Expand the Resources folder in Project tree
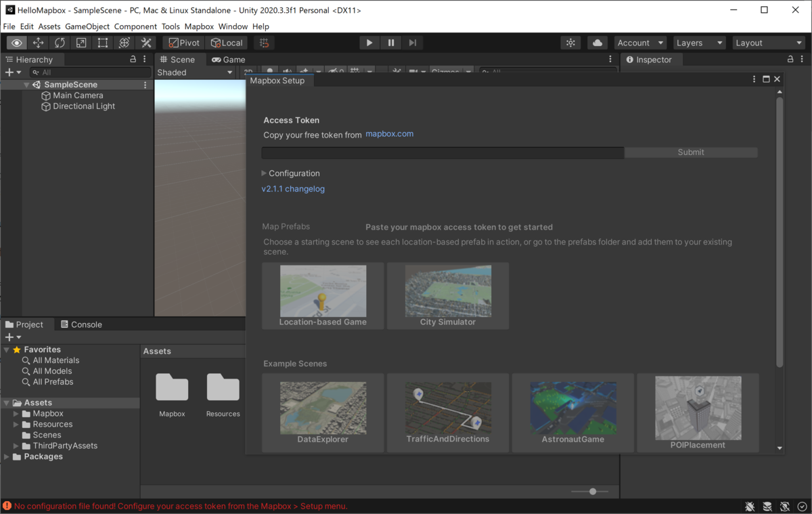812x514 pixels. pyautogui.click(x=16, y=425)
